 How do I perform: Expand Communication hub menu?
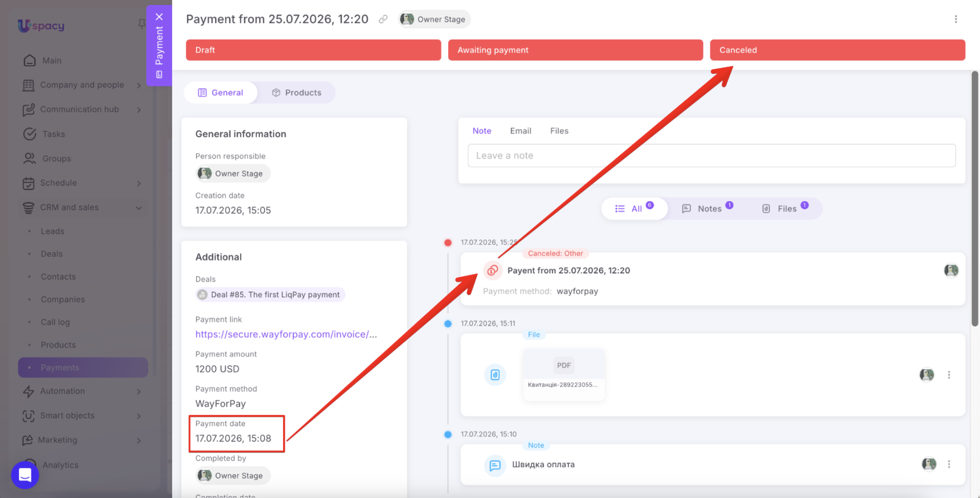[139, 110]
